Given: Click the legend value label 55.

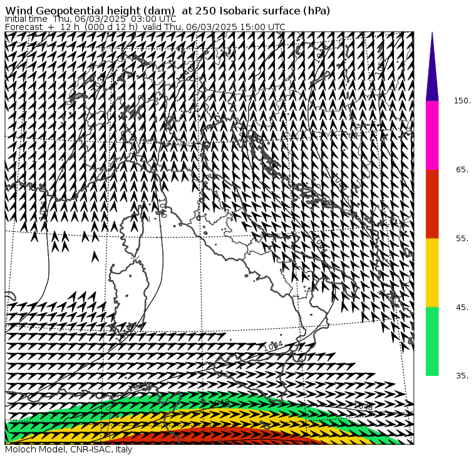Looking at the screenshot, I should pos(462,239).
